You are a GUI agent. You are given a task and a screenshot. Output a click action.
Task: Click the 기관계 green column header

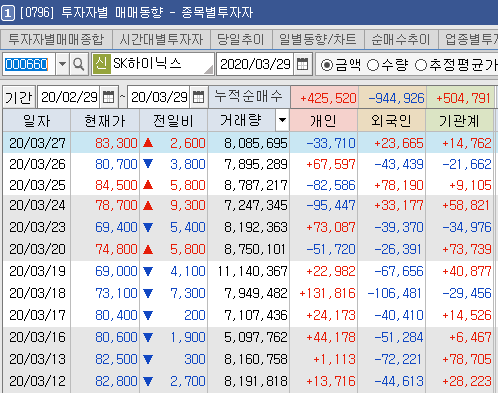[459, 120]
